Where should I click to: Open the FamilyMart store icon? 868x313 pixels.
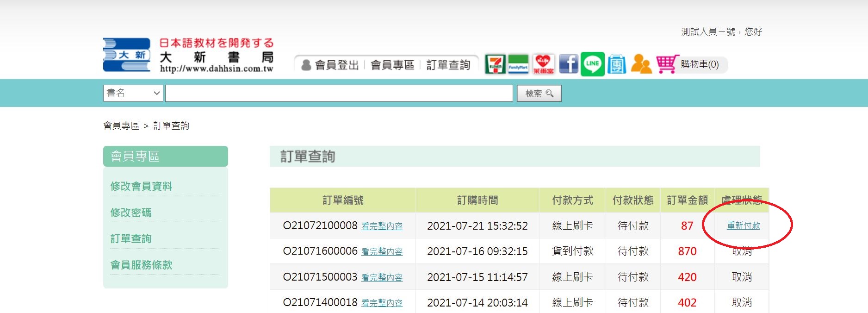pyautogui.click(x=518, y=64)
